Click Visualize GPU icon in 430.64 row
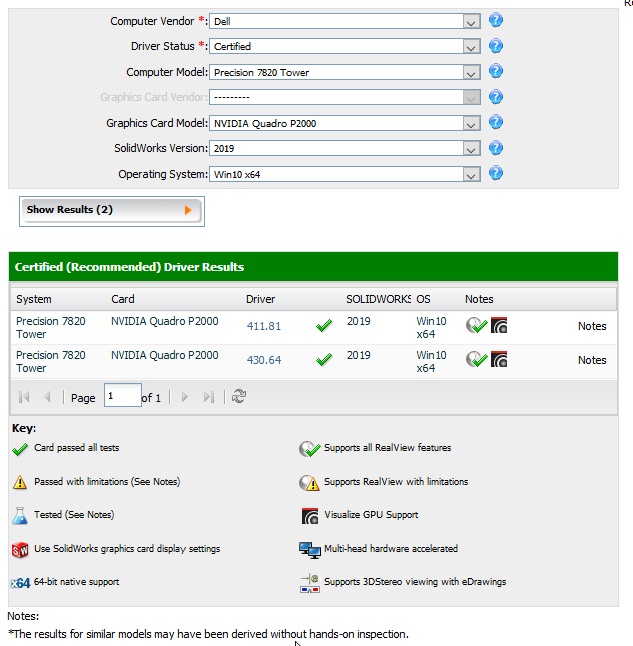Screen dimensions: 633x646 point(499,359)
